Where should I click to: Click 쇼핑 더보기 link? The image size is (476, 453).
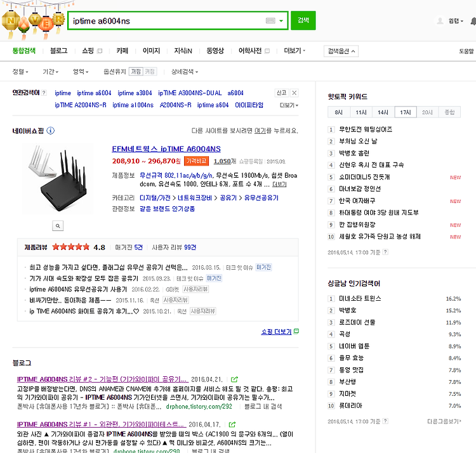click(276, 332)
